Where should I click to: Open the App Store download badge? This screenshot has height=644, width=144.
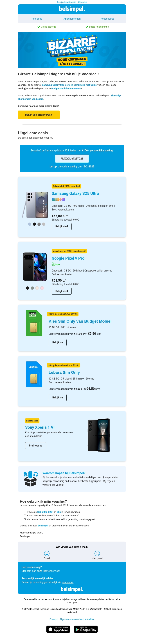pyautogui.click(x=58, y=629)
